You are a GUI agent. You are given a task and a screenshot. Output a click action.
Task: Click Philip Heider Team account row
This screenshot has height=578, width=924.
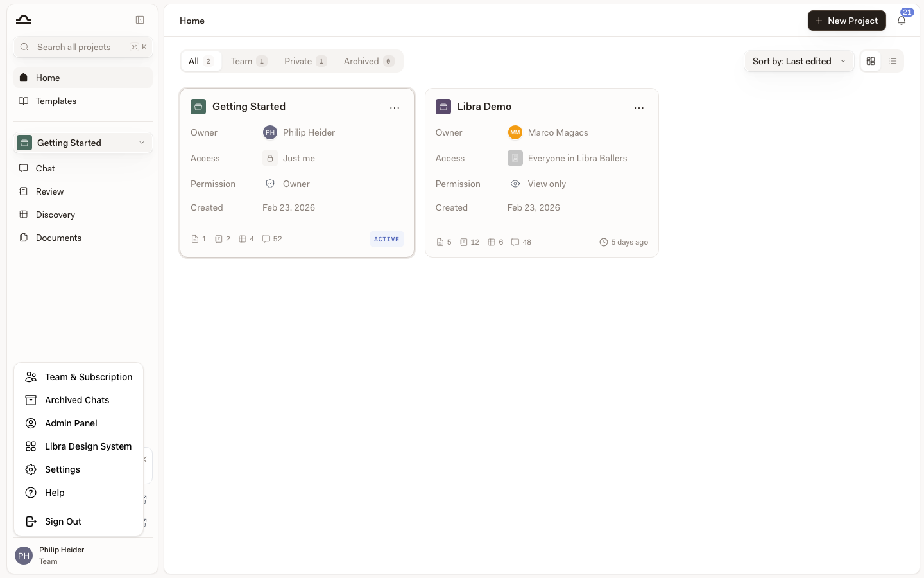click(x=83, y=556)
